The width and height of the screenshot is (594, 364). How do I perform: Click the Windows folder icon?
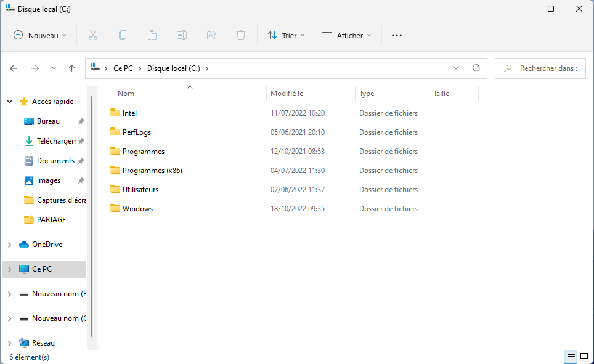click(115, 208)
